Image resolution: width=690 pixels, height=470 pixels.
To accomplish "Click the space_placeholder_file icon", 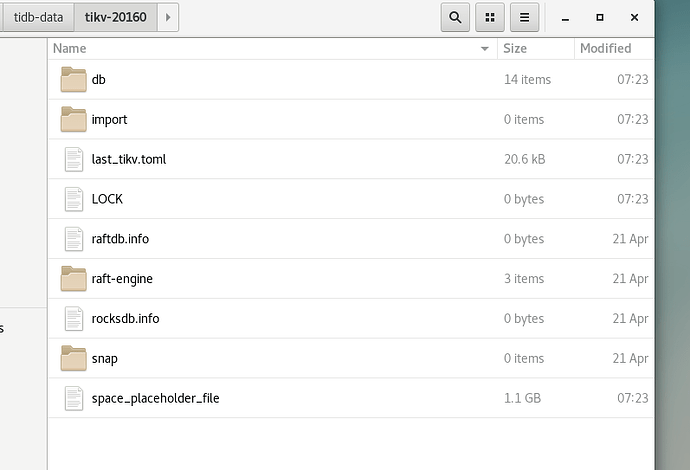I will [x=73, y=398].
